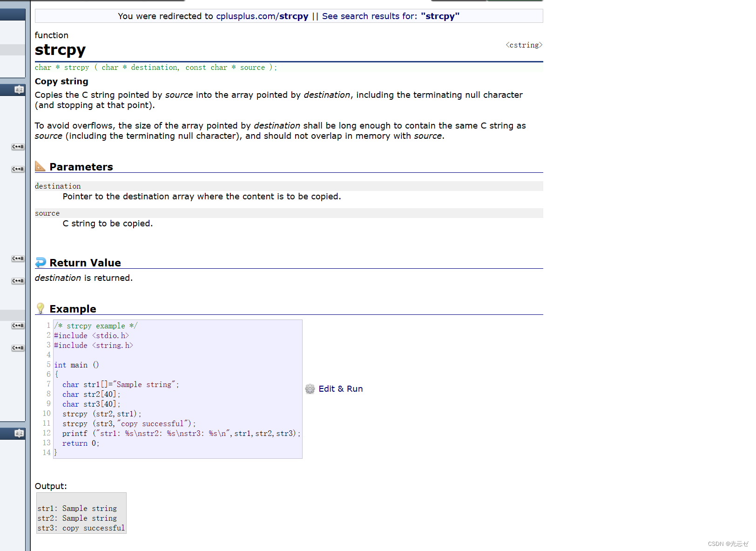
Task: Click "C string to be copied." text
Action: click(108, 224)
